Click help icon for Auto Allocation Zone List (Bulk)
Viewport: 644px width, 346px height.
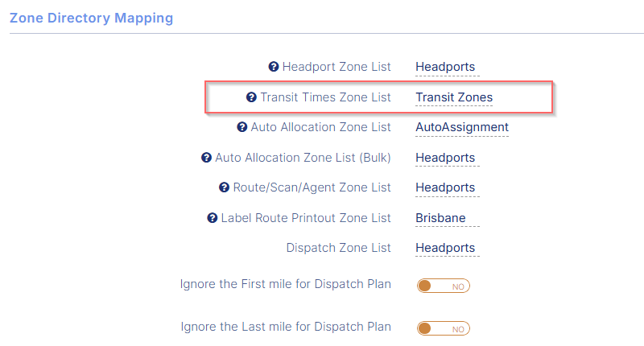coord(206,158)
